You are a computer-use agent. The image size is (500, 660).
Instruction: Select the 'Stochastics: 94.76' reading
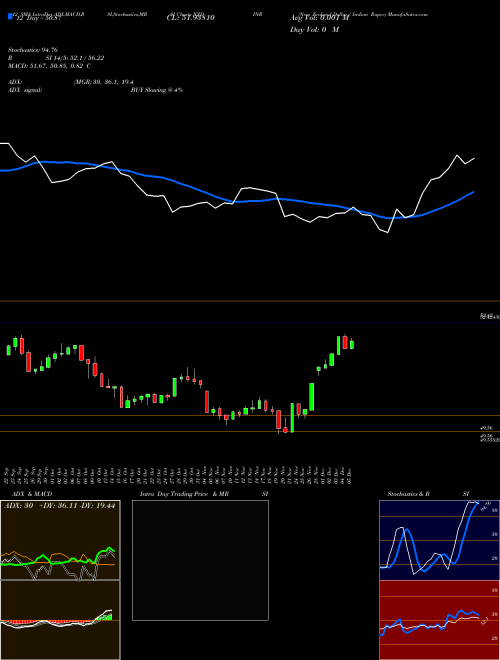(33, 50)
